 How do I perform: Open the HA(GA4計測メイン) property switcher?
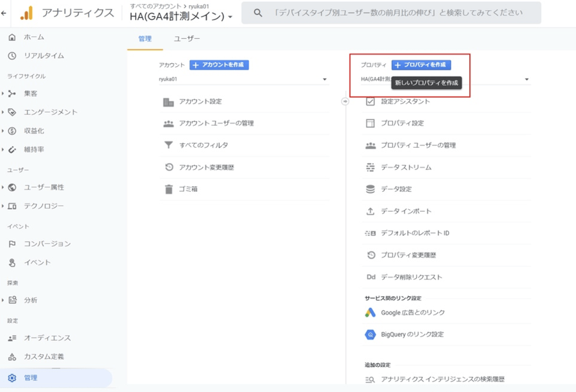click(x=180, y=17)
